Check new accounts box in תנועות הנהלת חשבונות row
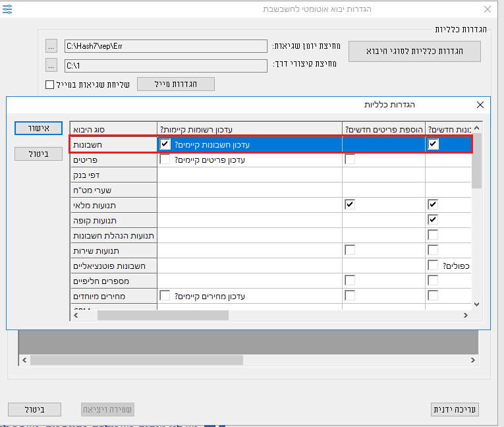 (433, 235)
